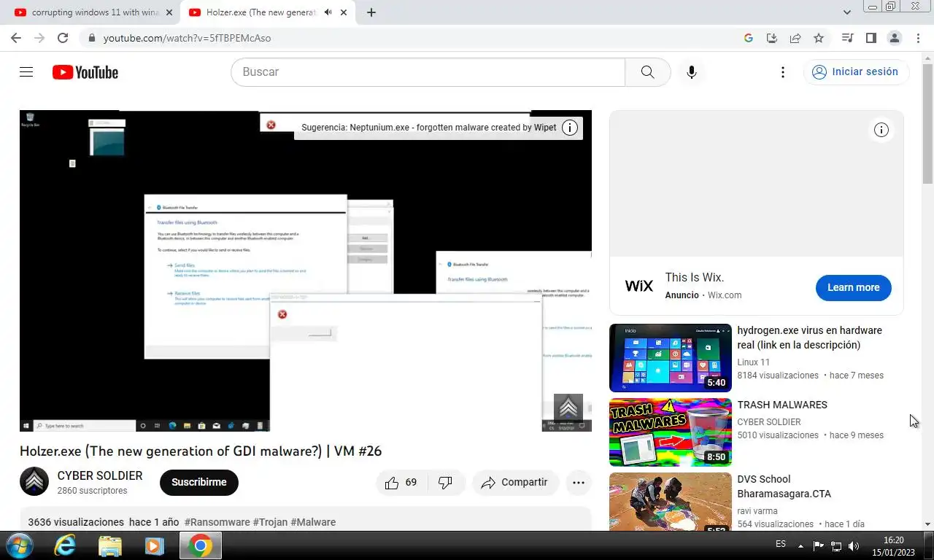Click Learn more on Wix ad
Screen dimensions: 934x560
coord(853,287)
